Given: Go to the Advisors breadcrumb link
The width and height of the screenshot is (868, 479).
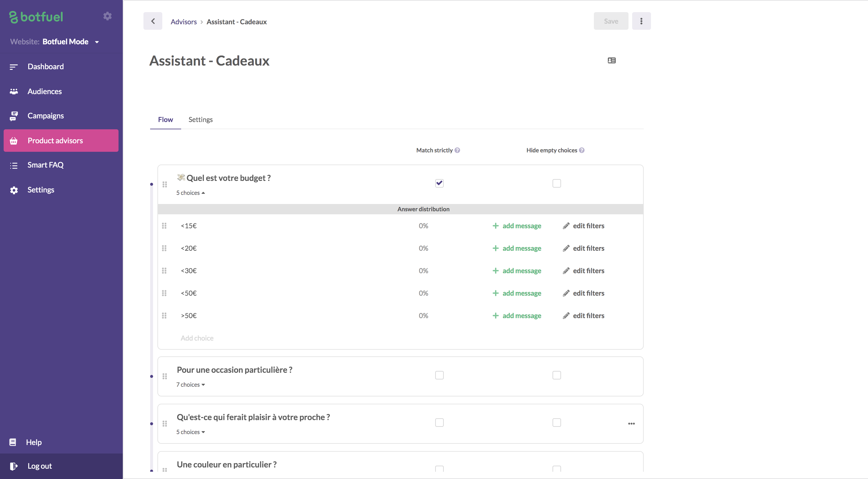Looking at the screenshot, I should (183, 22).
